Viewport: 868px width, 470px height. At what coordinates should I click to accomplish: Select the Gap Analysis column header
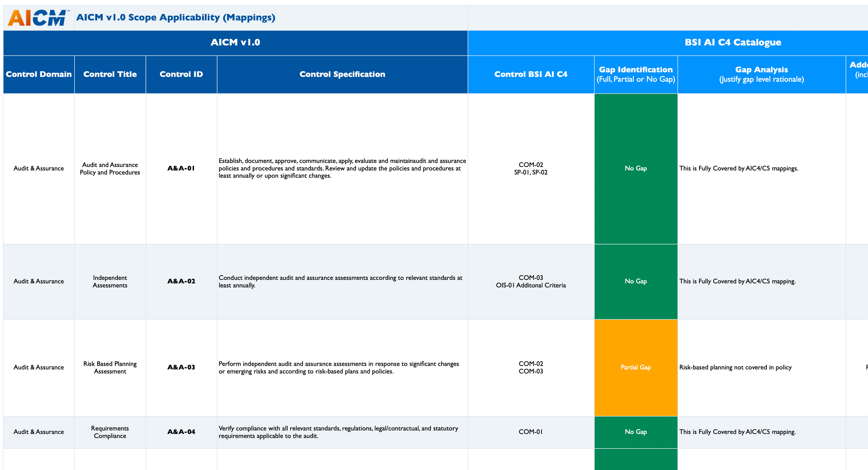pos(761,74)
